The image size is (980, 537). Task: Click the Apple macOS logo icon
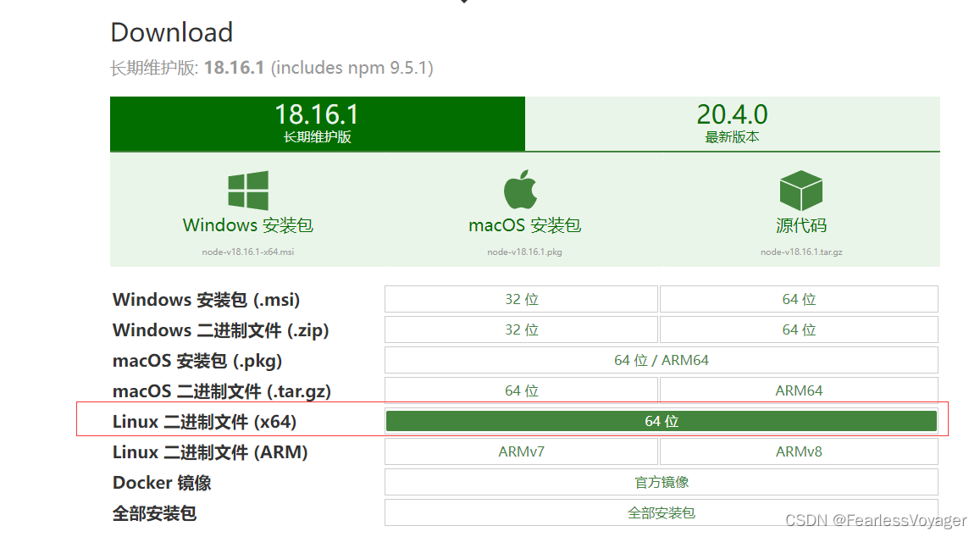click(520, 189)
